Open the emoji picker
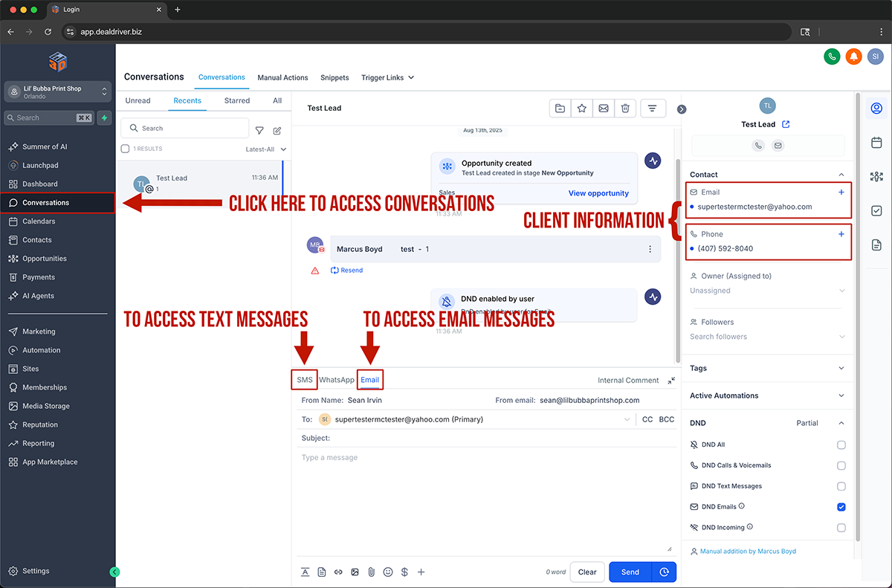Image resolution: width=892 pixels, height=588 pixels. [388, 572]
